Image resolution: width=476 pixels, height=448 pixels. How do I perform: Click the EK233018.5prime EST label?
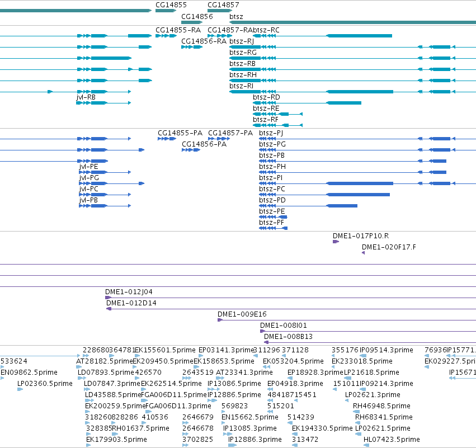click(x=362, y=361)
